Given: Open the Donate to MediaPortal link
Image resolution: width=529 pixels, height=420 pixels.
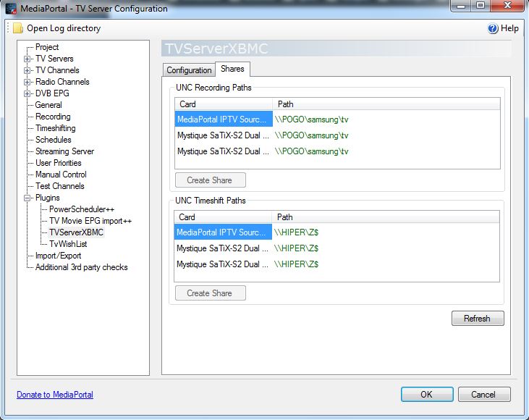Looking at the screenshot, I should [x=55, y=395].
